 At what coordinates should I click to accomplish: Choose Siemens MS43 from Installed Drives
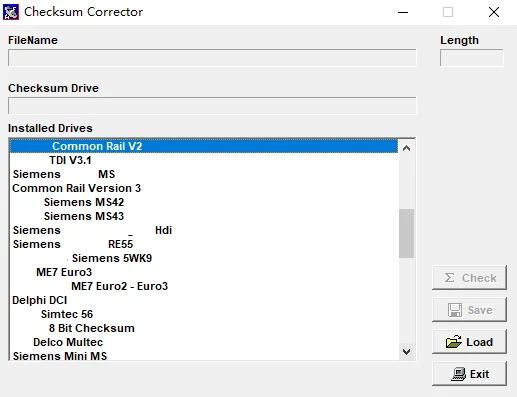pyautogui.click(x=204, y=216)
